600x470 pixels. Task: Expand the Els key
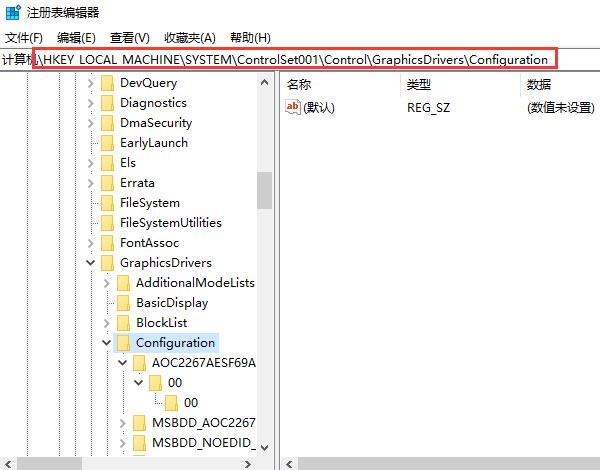click(x=91, y=163)
